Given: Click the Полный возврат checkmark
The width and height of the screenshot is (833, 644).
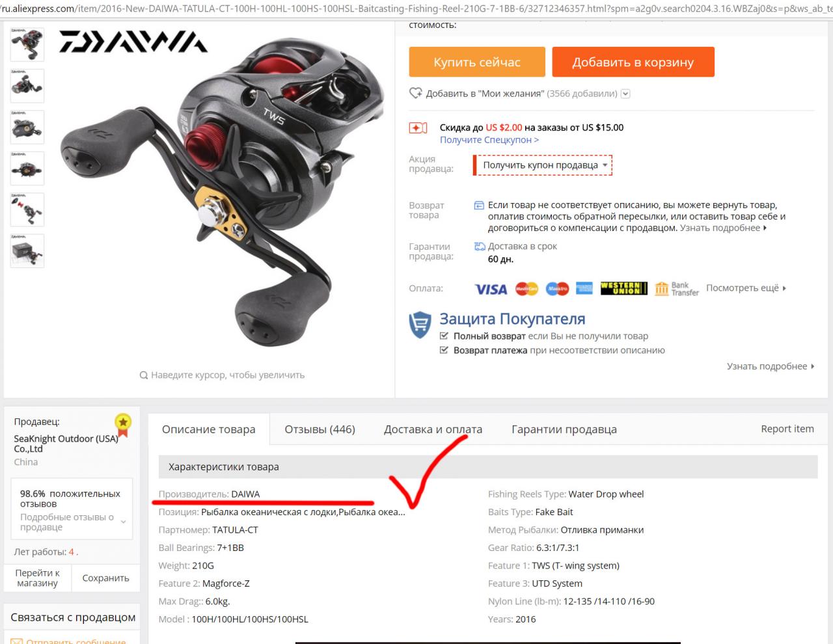Looking at the screenshot, I should click(x=444, y=336).
